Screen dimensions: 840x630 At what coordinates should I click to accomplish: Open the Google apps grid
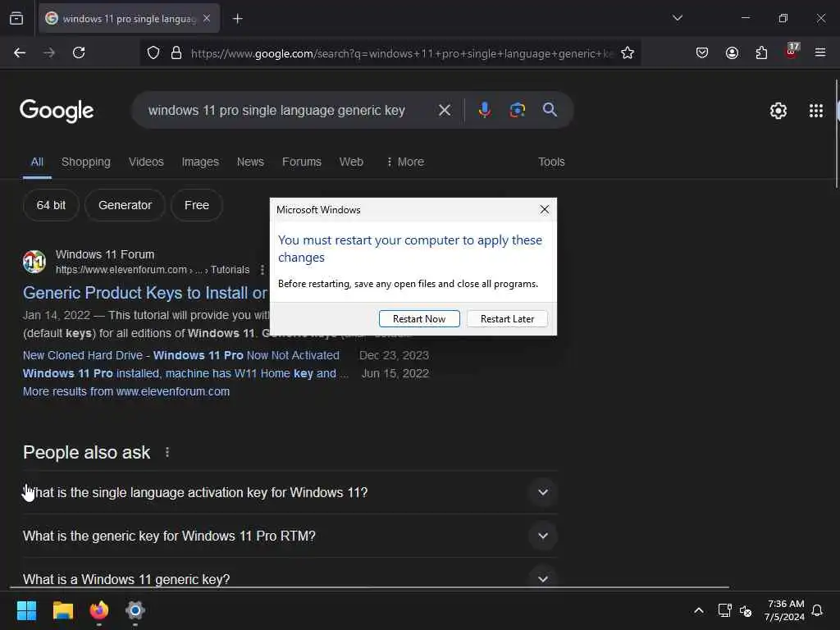click(816, 111)
